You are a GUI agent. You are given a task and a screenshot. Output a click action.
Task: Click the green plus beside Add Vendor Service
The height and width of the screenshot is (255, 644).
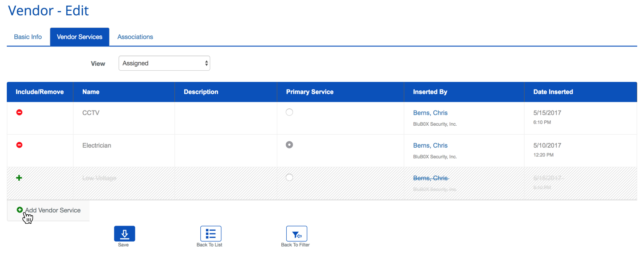(x=20, y=210)
